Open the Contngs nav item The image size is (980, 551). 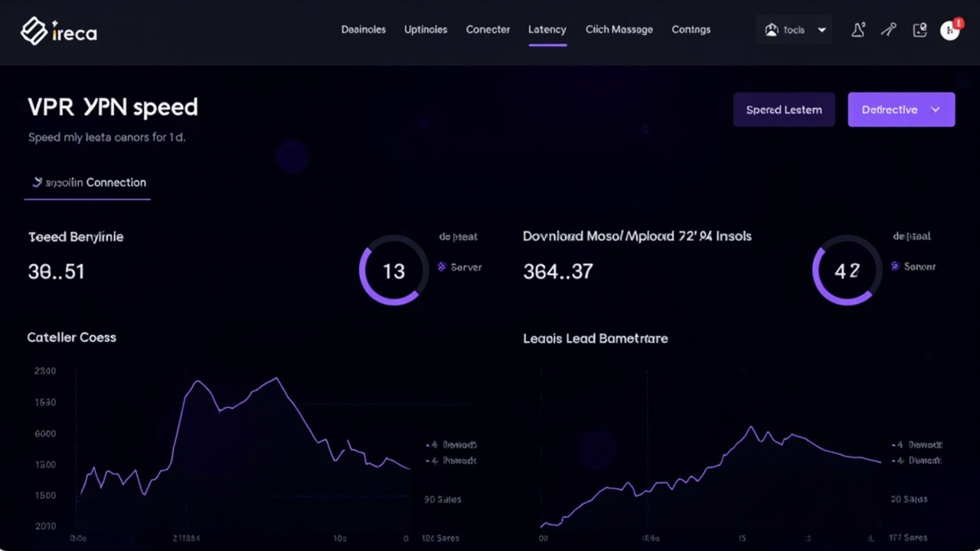pos(691,30)
